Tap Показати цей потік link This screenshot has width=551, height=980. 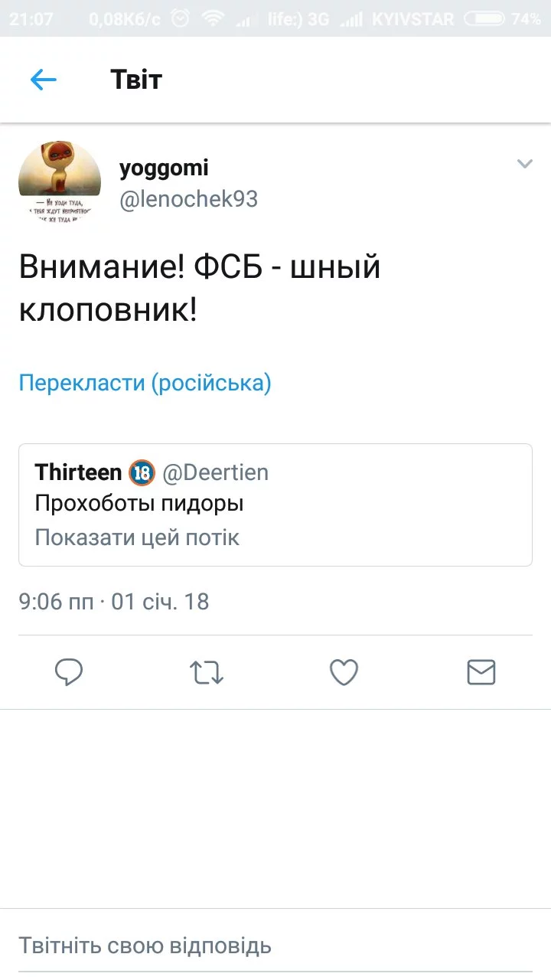(137, 537)
